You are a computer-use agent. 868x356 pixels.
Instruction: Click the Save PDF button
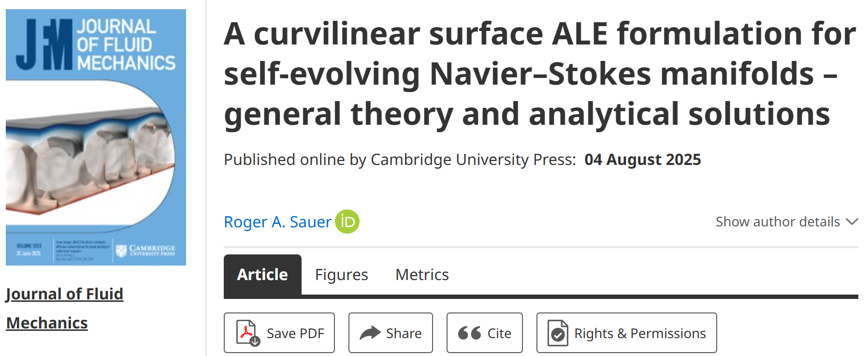tap(279, 333)
